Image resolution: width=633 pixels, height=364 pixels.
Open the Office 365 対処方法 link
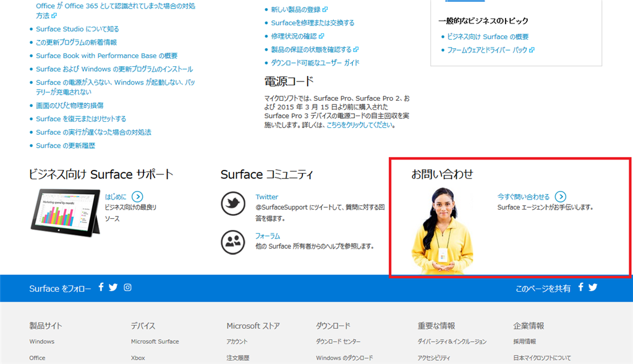(116, 11)
